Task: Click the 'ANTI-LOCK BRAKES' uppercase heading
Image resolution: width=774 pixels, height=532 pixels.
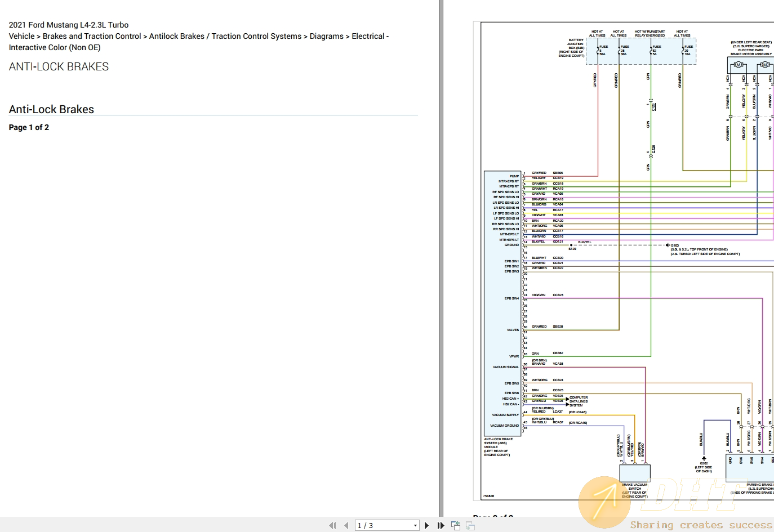Action: pos(59,66)
